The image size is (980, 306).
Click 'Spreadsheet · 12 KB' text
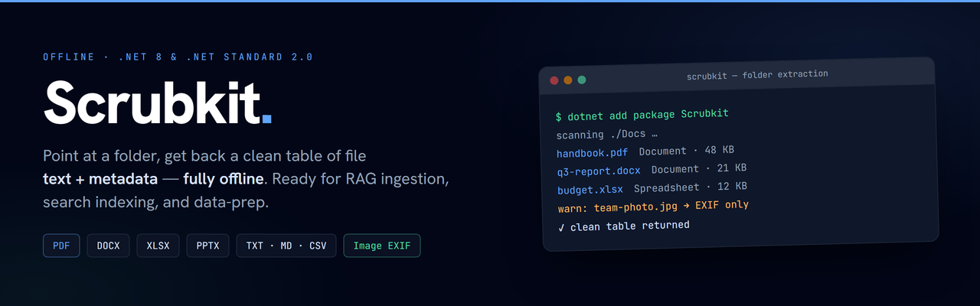click(691, 187)
